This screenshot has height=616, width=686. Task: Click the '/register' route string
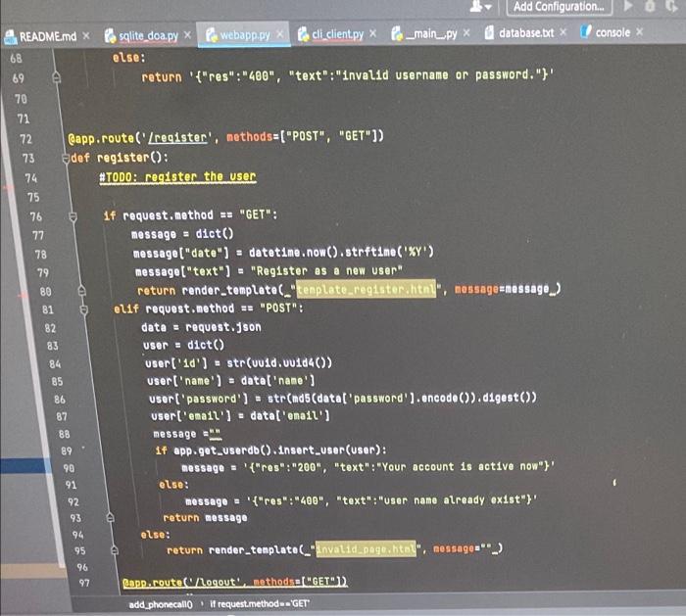point(177,138)
